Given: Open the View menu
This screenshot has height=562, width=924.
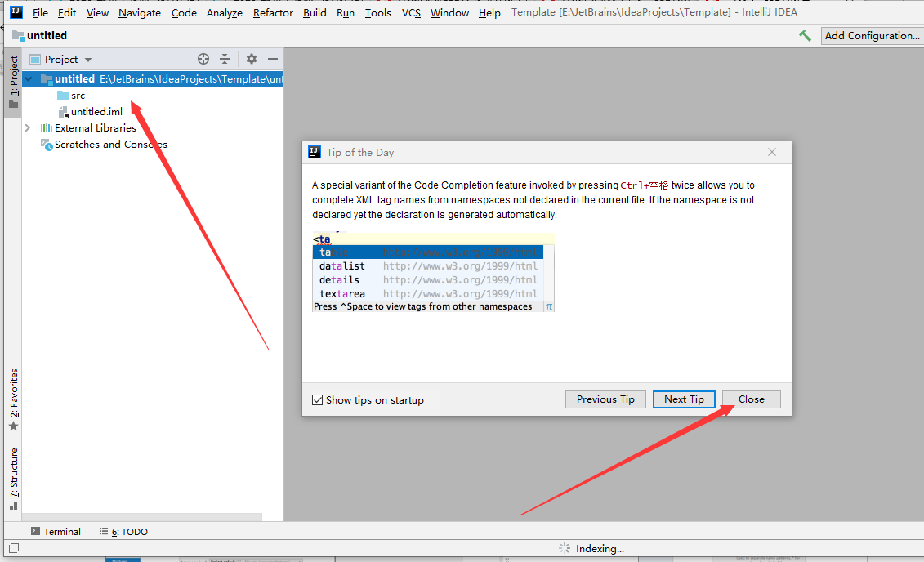Looking at the screenshot, I should 97,12.
